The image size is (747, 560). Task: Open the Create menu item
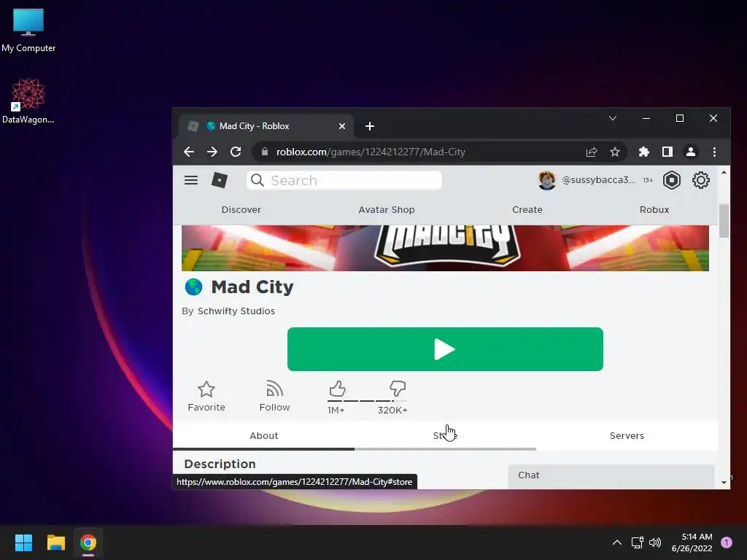pos(527,209)
